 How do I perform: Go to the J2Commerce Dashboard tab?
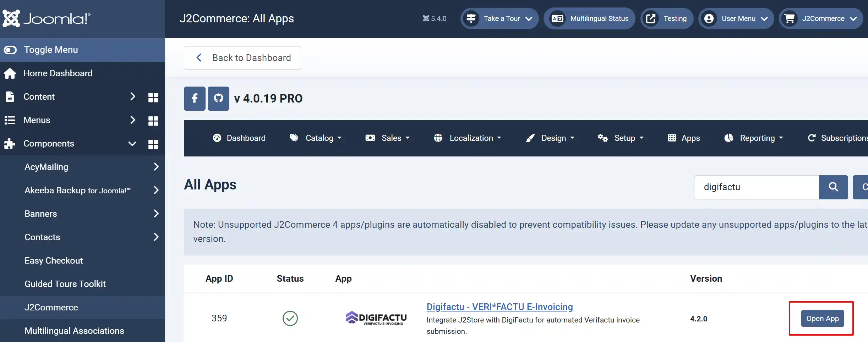point(239,138)
